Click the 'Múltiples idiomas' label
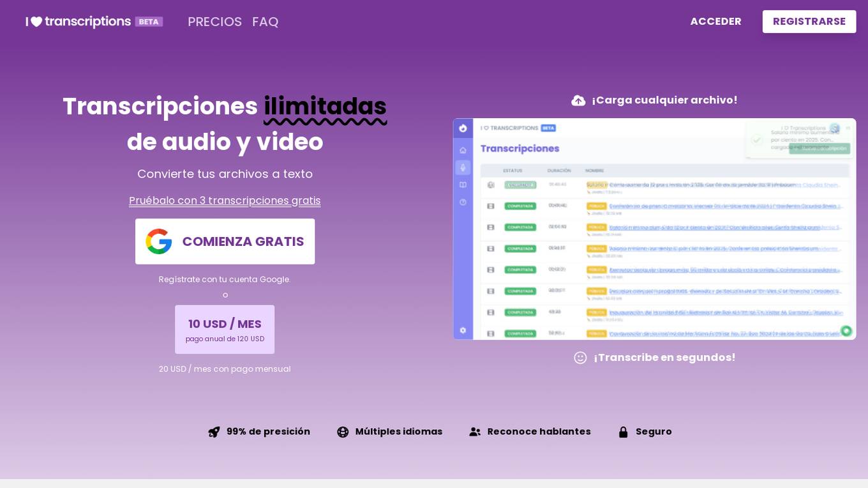The image size is (868, 488). [399, 432]
